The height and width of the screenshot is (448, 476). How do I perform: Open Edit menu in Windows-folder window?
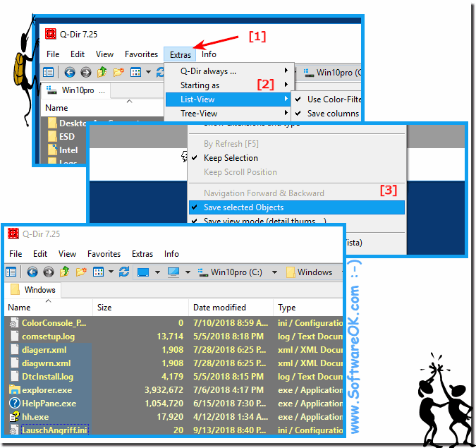pos(40,254)
